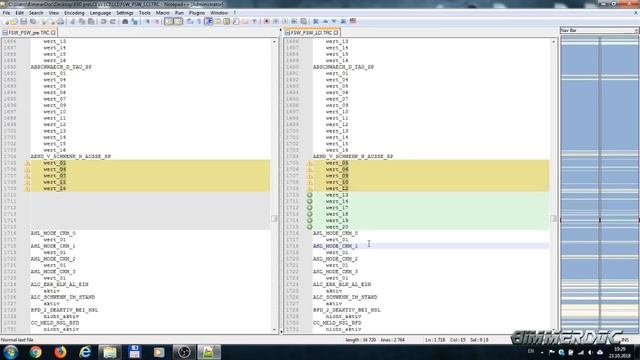Viewport: 640px width, 360px height.
Task: Toggle word wrap in the toolbar
Action: coord(190,21)
